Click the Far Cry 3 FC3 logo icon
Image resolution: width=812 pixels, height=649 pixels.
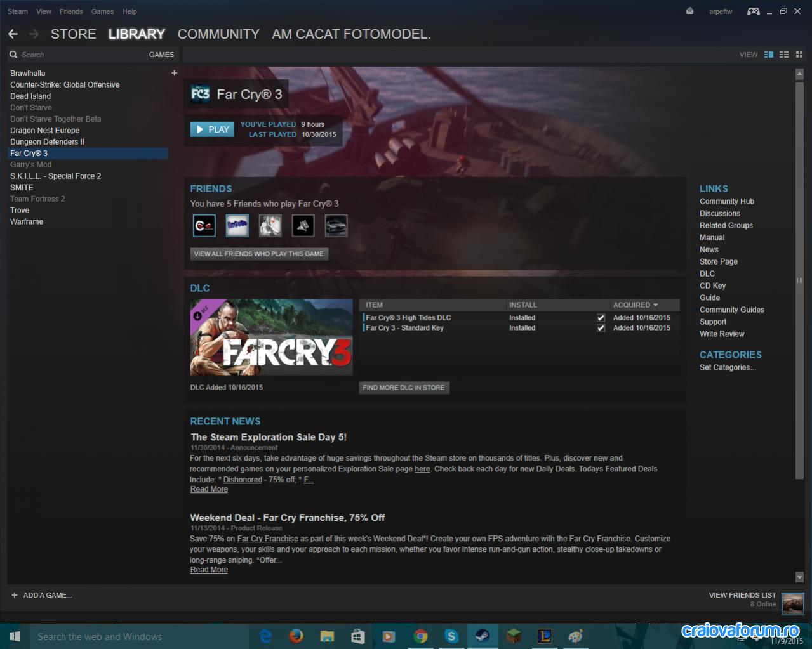click(201, 95)
